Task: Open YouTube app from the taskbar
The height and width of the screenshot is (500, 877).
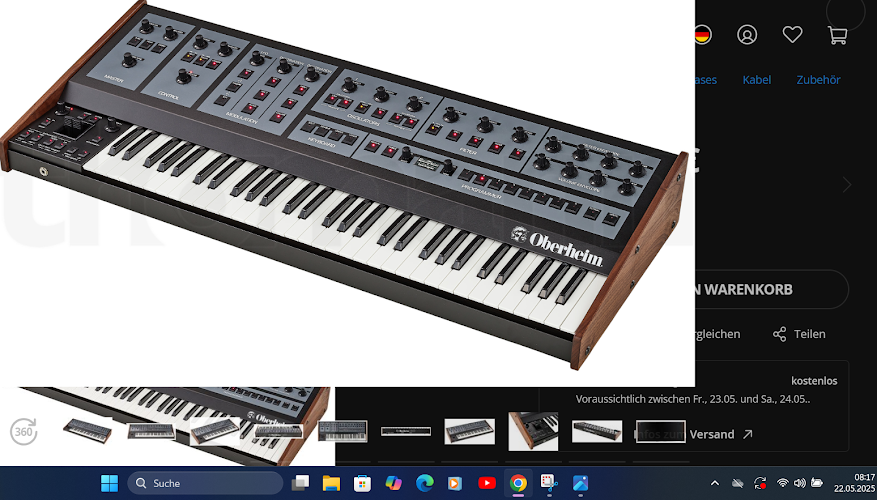Action: pyautogui.click(x=487, y=483)
